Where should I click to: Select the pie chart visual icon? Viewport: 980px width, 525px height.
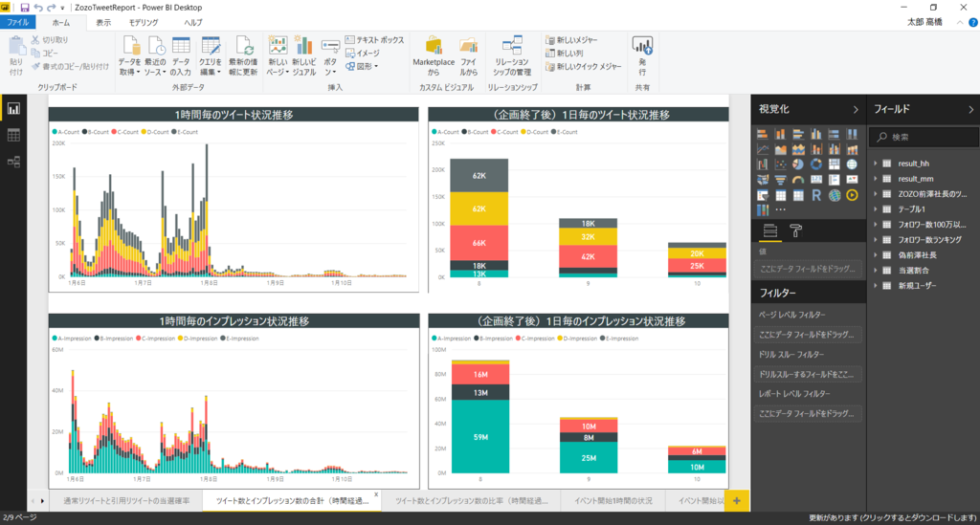(798, 164)
